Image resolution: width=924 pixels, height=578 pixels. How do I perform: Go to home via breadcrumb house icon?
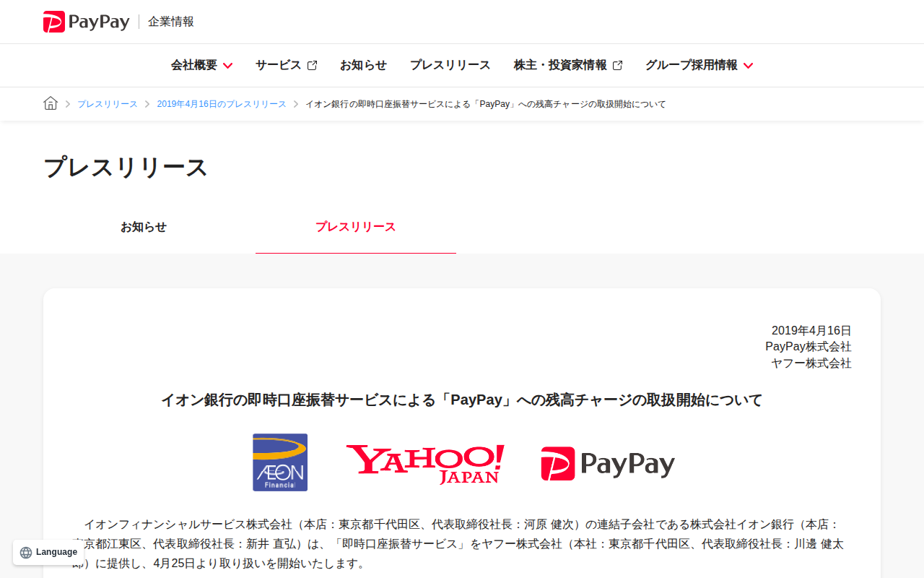pyautogui.click(x=51, y=103)
